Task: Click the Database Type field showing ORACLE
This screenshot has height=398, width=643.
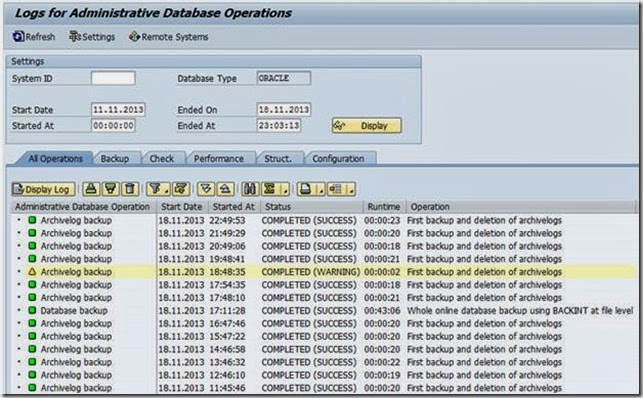Action: [284, 78]
